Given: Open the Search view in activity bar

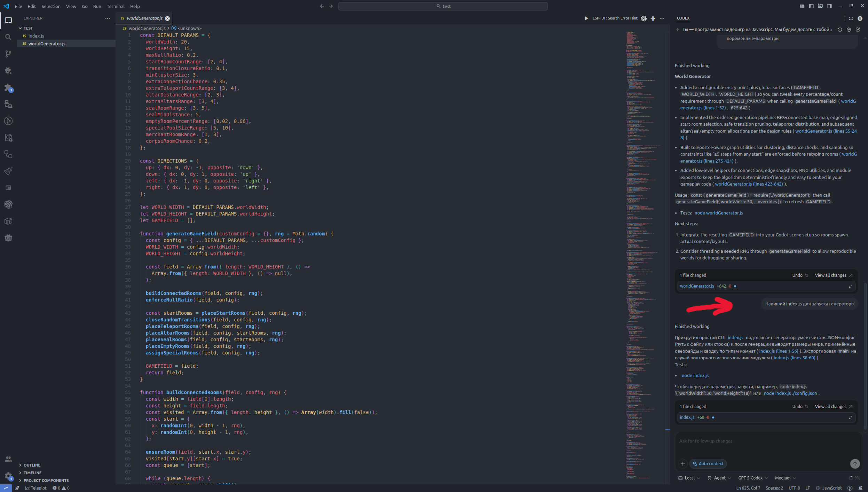Looking at the screenshot, I should coord(8,37).
